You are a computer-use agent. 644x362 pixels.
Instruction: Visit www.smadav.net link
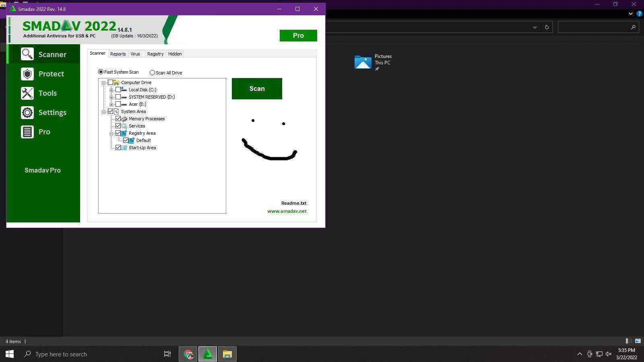coord(287,211)
